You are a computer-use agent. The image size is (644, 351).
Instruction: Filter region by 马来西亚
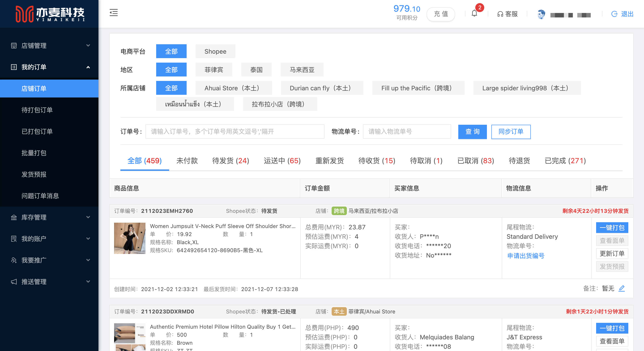(x=302, y=70)
